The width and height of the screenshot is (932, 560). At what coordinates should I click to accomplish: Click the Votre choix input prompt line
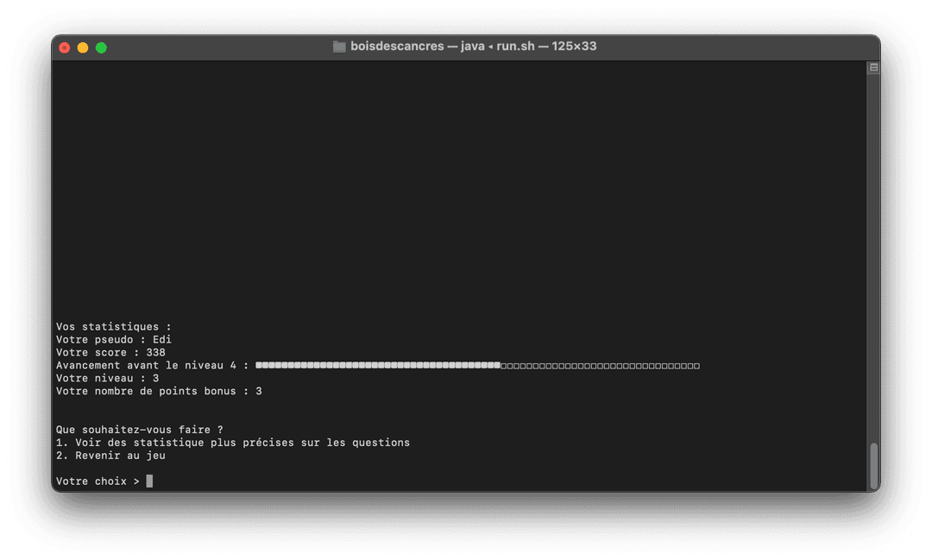(x=98, y=481)
